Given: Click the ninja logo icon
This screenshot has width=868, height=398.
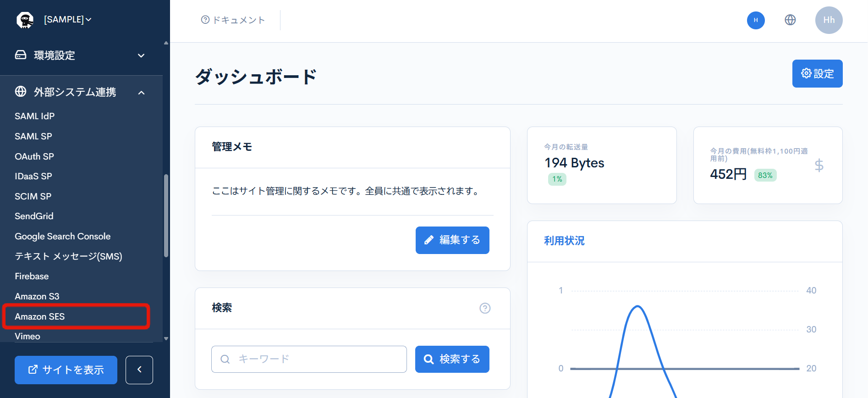Looking at the screenshot, I should [x=25, y=20].
